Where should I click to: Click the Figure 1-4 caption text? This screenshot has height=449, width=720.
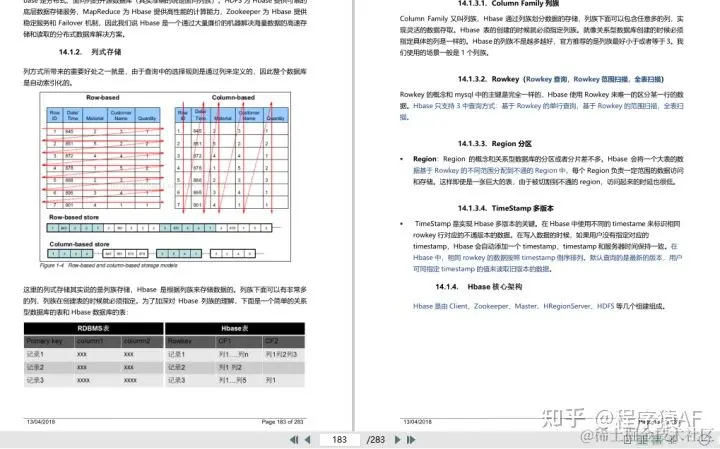point(108,265)
